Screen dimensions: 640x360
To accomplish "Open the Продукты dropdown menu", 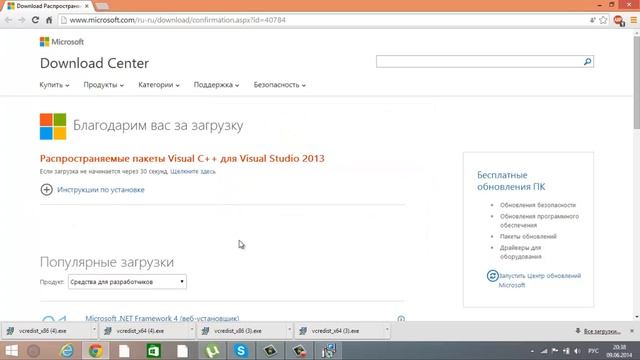I will pos(104,85).
